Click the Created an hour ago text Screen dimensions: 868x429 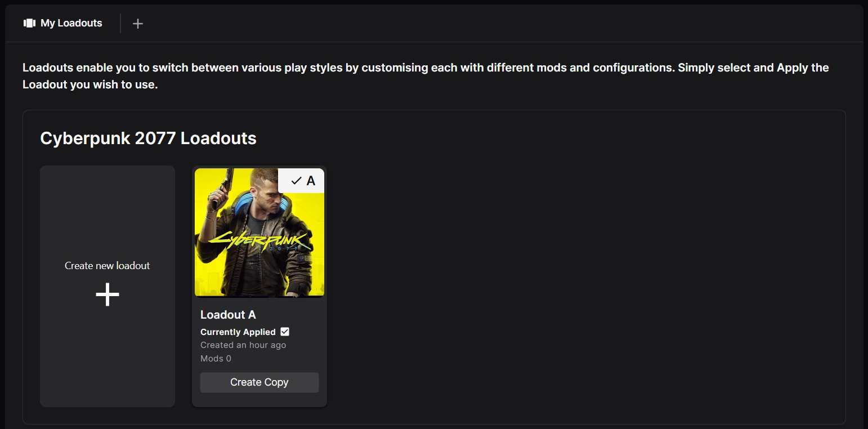click(x=243, y=345)
